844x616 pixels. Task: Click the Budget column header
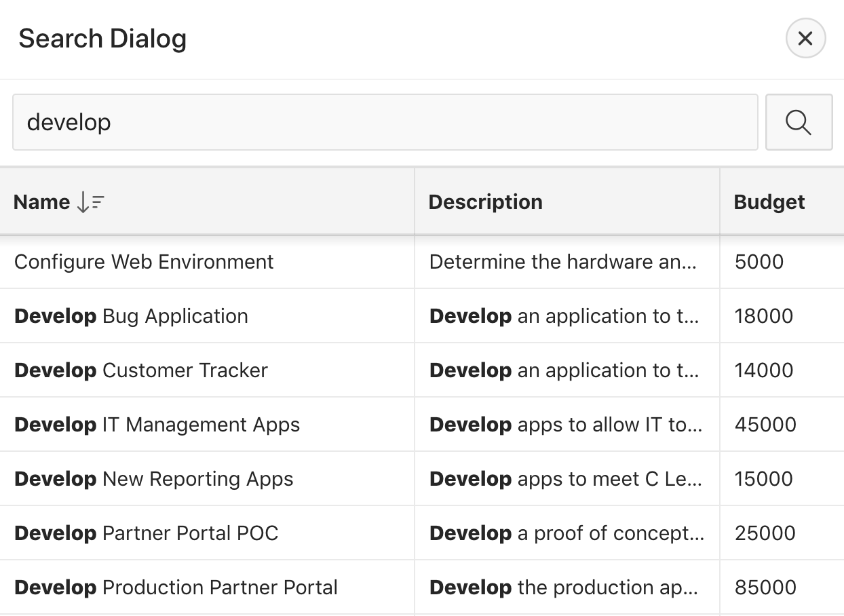pyautogui.click(x=769, y=202)
